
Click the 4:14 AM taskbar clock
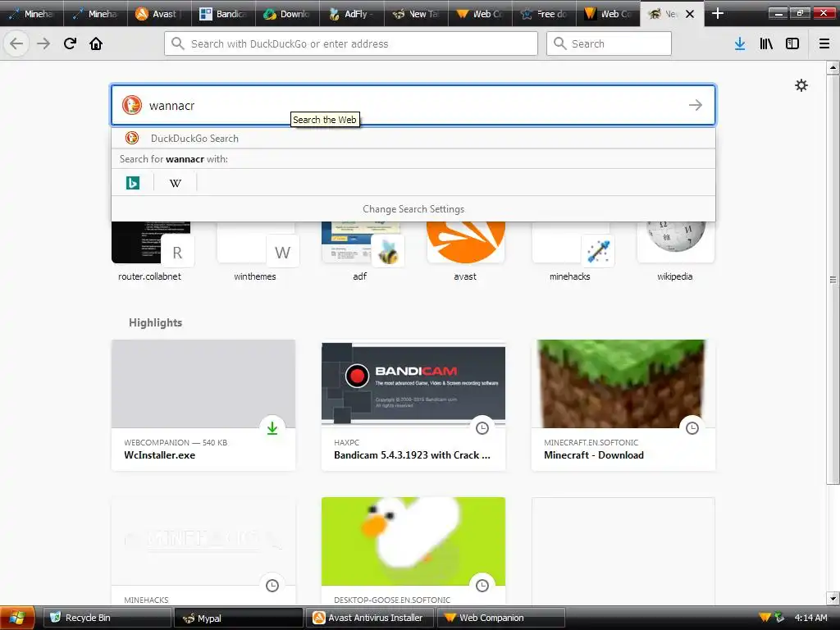pos(810,618)
